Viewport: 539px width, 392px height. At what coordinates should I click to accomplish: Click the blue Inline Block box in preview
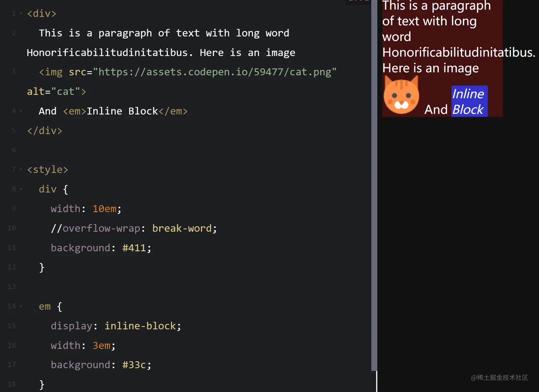click(x=469, y=101)
